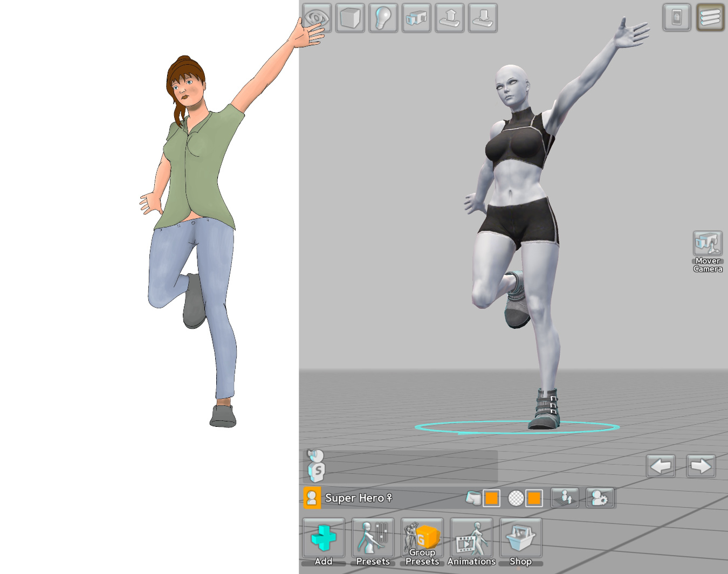Select the cube/props tool in top toolbar
The height and width of the screenshot is (574, 728).
point(349,18)
